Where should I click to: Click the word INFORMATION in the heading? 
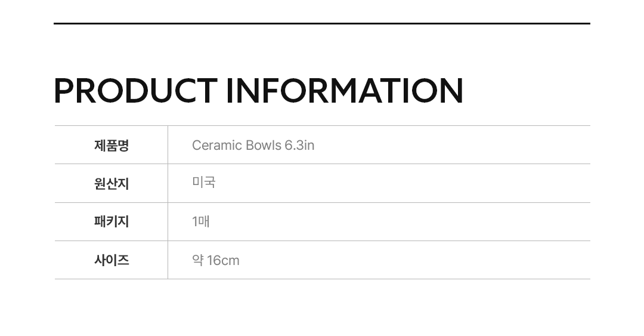[344, 91]
